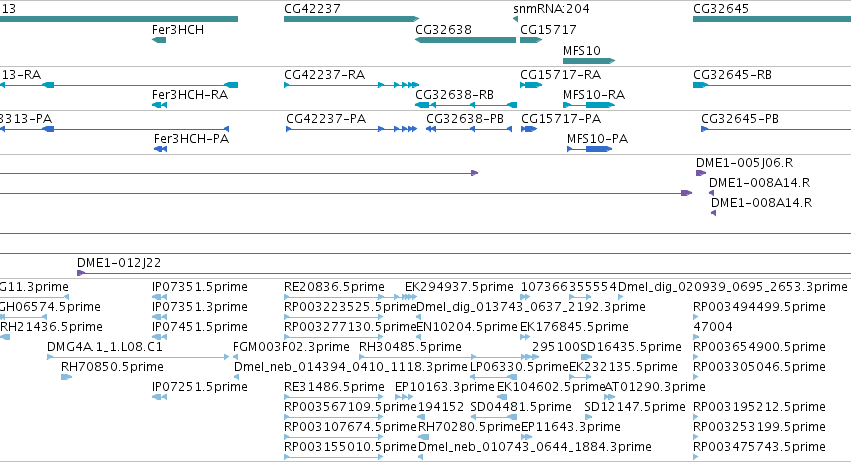
Task: Select EST FGM003F02.3prime
Action: (x=291, y=347)
